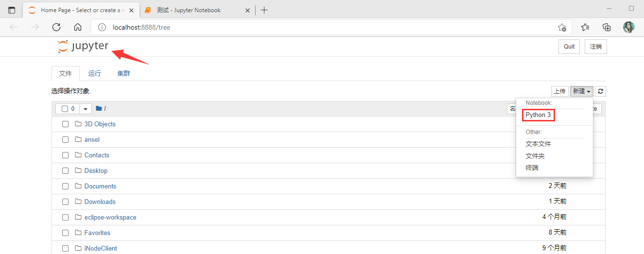This screenshot has width=644, height=254.
Task: Open the browser profile avatar
Action: pos(629,27)
